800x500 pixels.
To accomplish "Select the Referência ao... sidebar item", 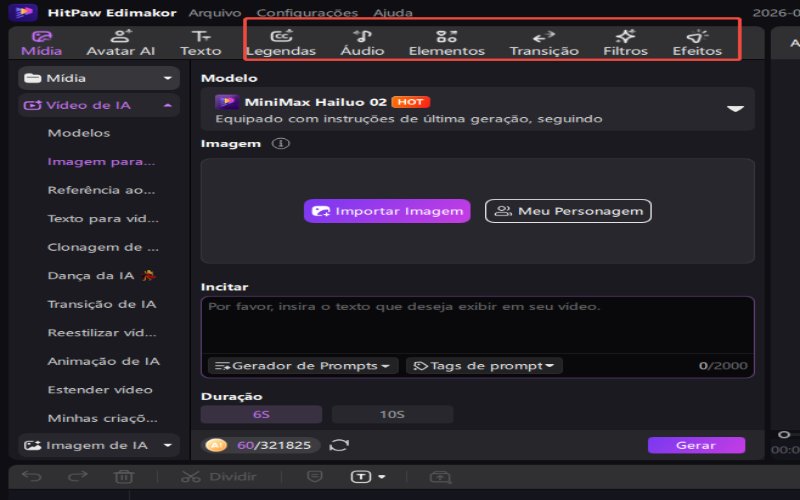I will tap(101, 190).
